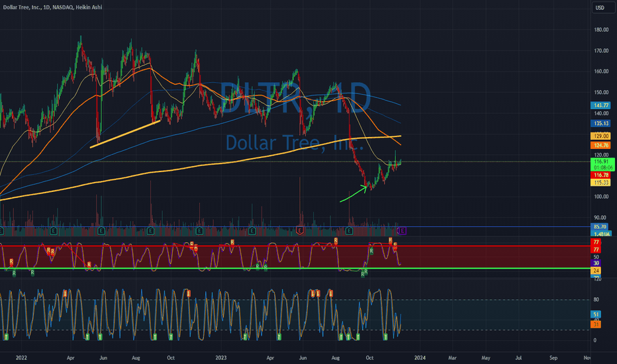
Task: Select the orange 124.76 price label
Action: (601, 146)
